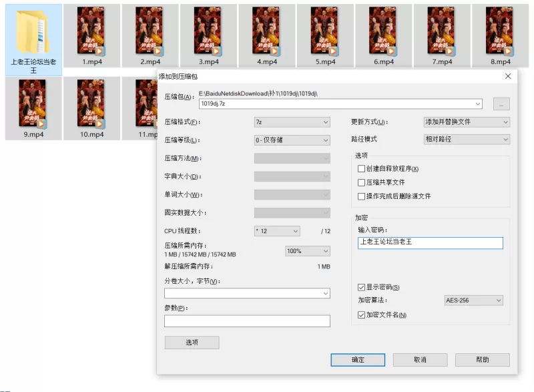Click the browse button beside archive path
The image size is (534, 392).
501,104
